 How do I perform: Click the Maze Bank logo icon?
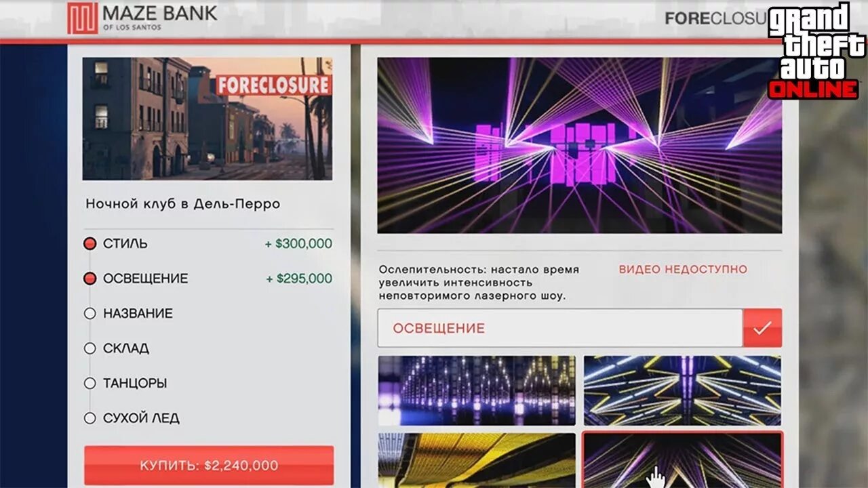[83, 18]
